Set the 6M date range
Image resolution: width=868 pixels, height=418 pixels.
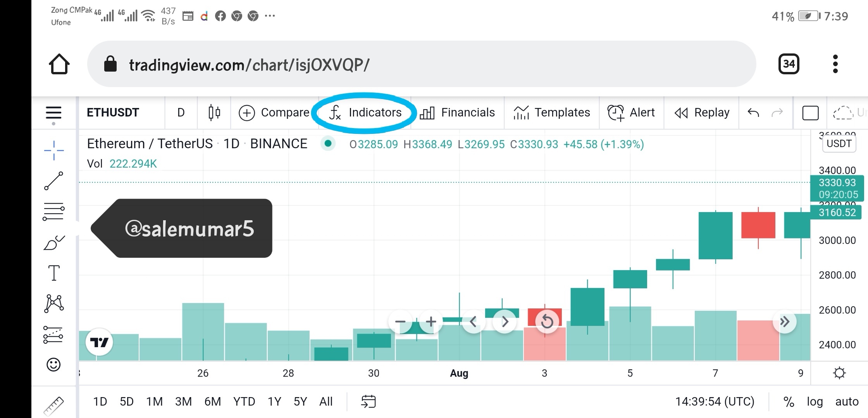click(213, 402)
